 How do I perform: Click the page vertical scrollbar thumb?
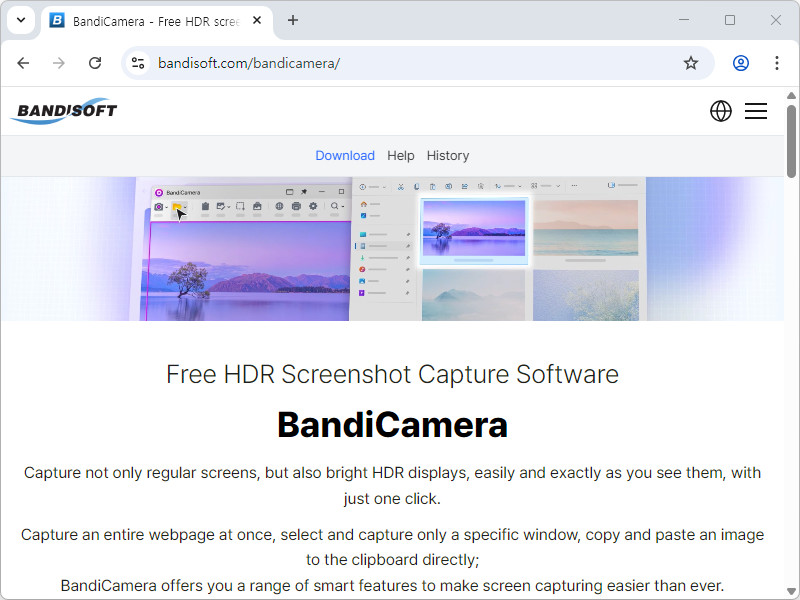[792, 140]
